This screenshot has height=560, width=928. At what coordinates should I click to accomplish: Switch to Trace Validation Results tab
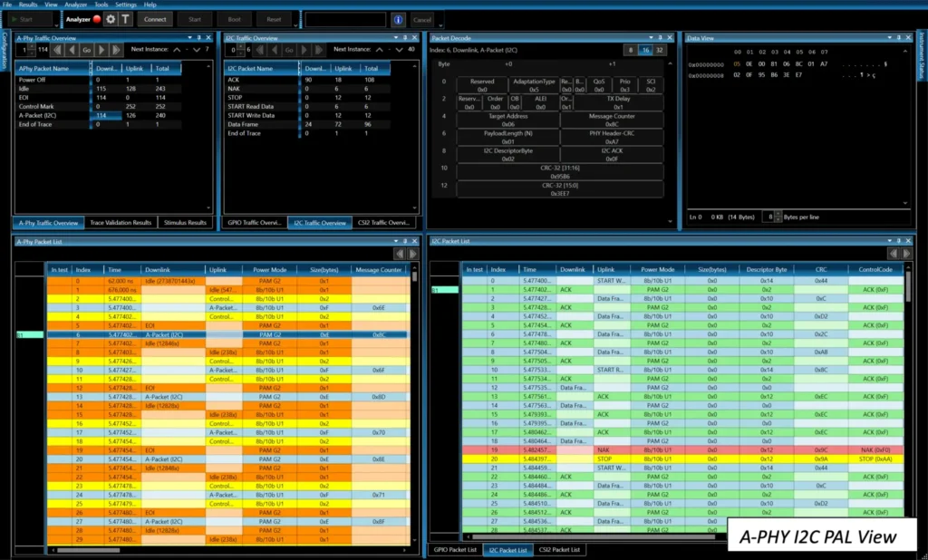pos(121,222)
